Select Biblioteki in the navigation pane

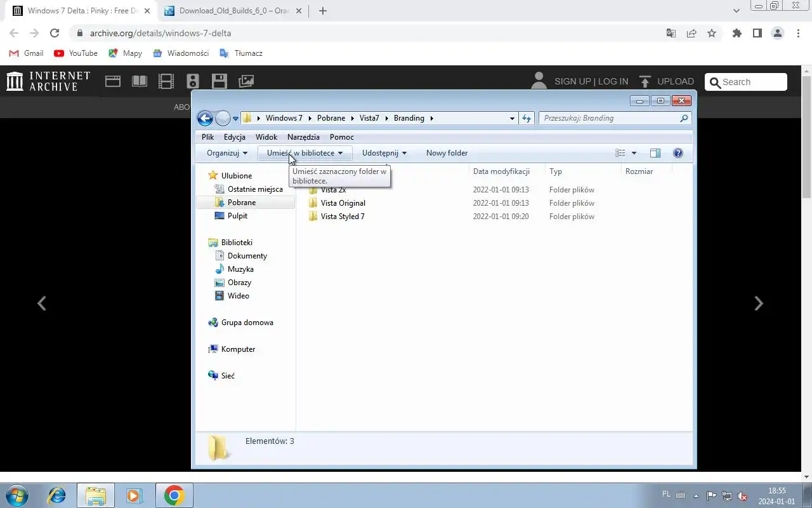coord(237,243)
